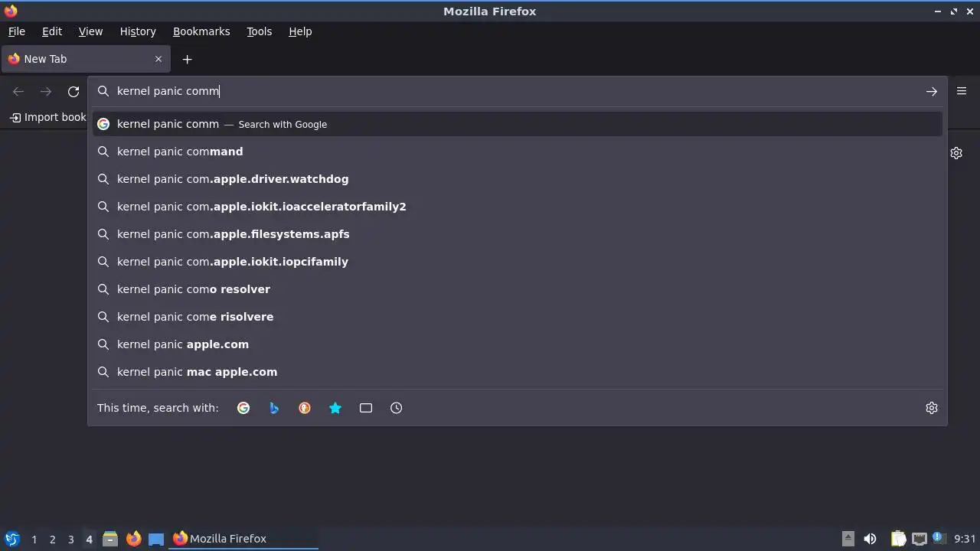
Task: Click the eject-media tray icon
Action: point(848,539)
